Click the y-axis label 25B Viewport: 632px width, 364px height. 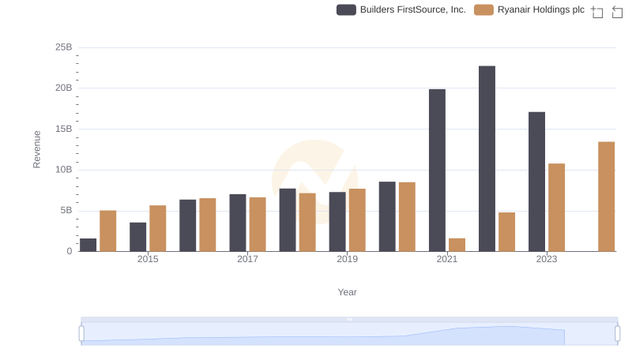pos(64,47)
